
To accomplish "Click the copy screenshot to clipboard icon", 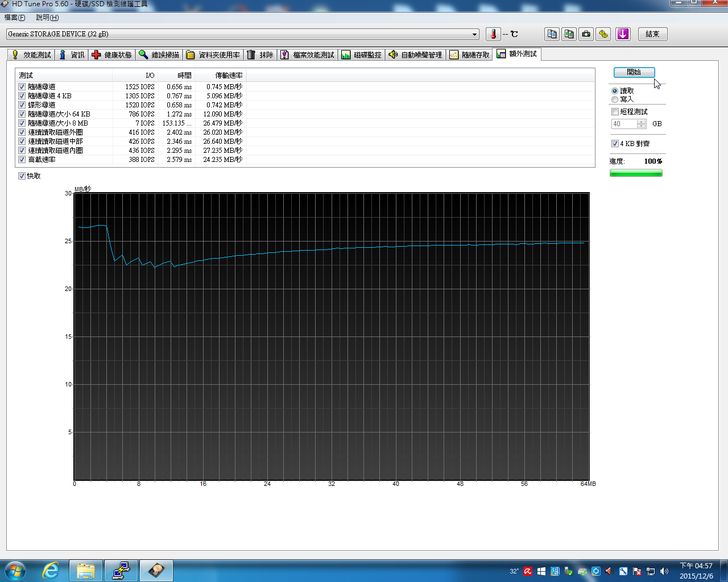I will tap(568, 33).
